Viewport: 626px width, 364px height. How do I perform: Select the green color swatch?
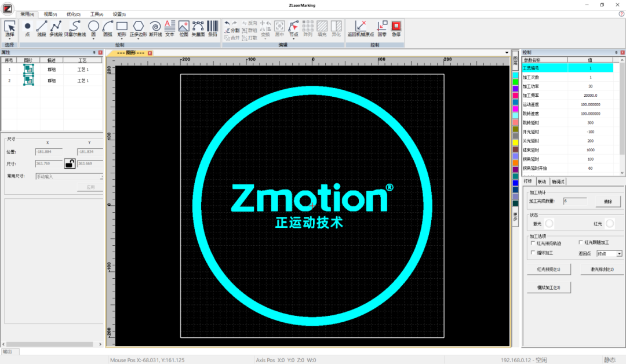click(515, 82)
